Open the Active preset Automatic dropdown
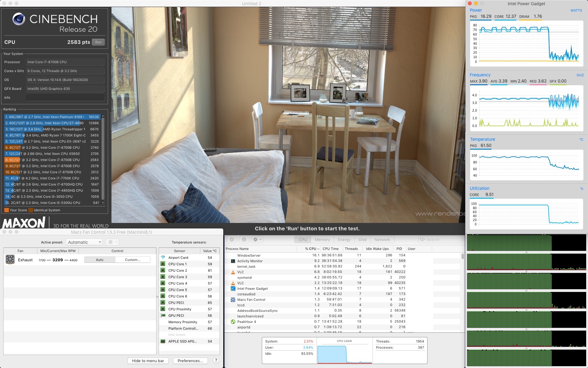588x368 pixels. point(84,242)
